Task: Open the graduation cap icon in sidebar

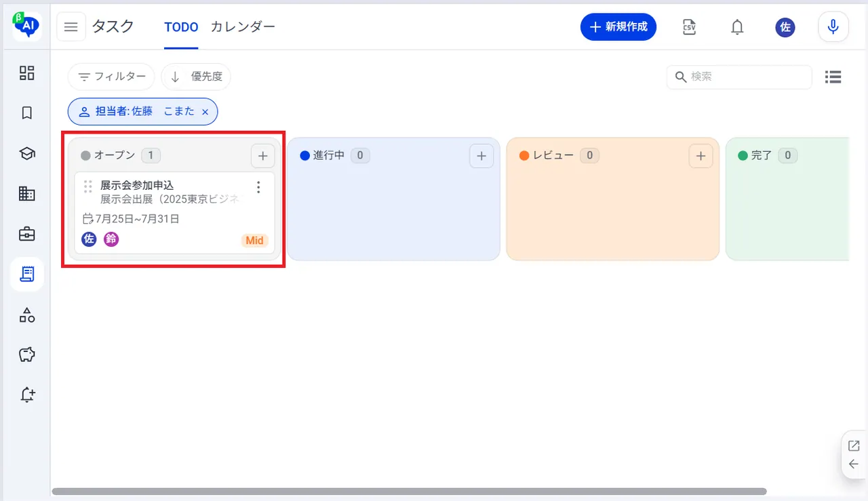Action: (x=27, y=154)
